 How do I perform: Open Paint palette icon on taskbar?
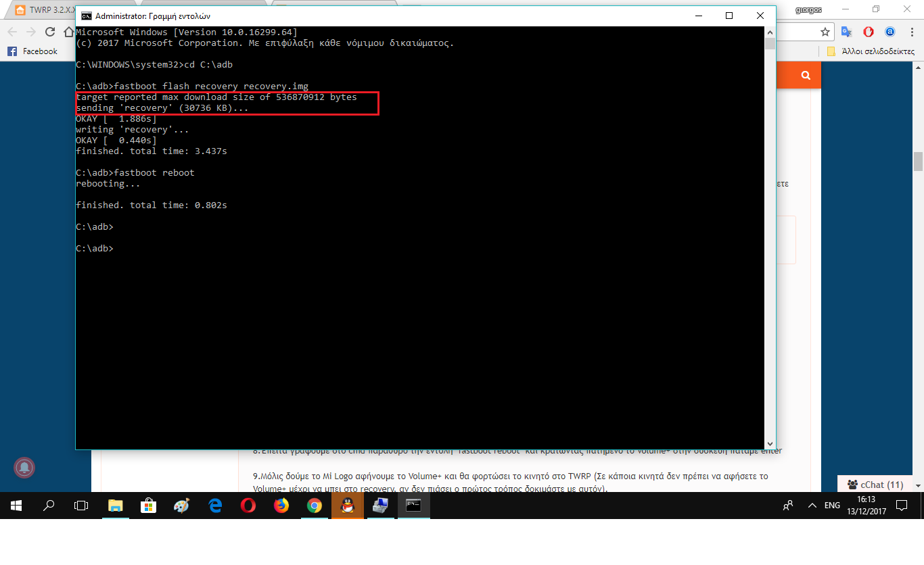tap(182, 505)
